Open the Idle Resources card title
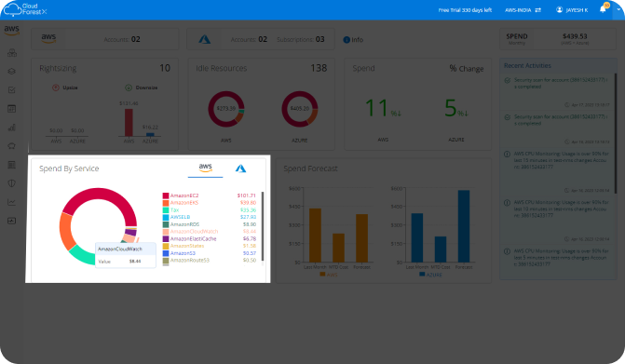This screenshot has height=364, width=625. pyautogui.click(x=222, y=68)
